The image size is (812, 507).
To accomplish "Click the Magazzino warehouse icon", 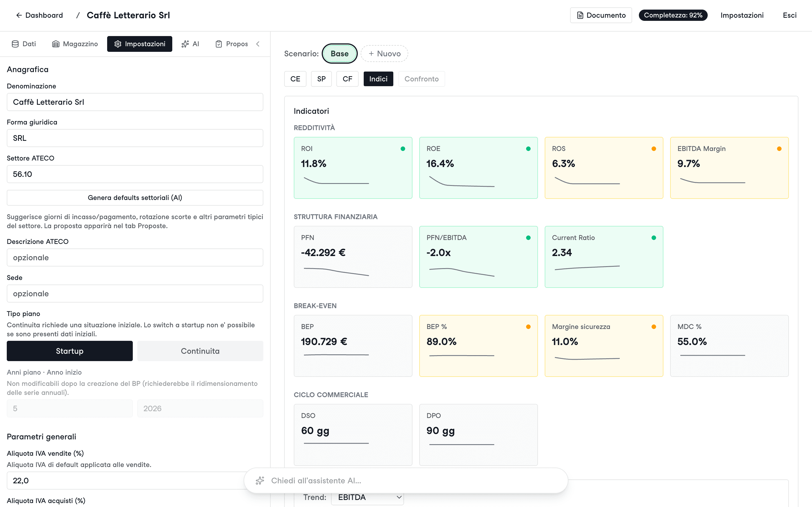I will (56, 44).
